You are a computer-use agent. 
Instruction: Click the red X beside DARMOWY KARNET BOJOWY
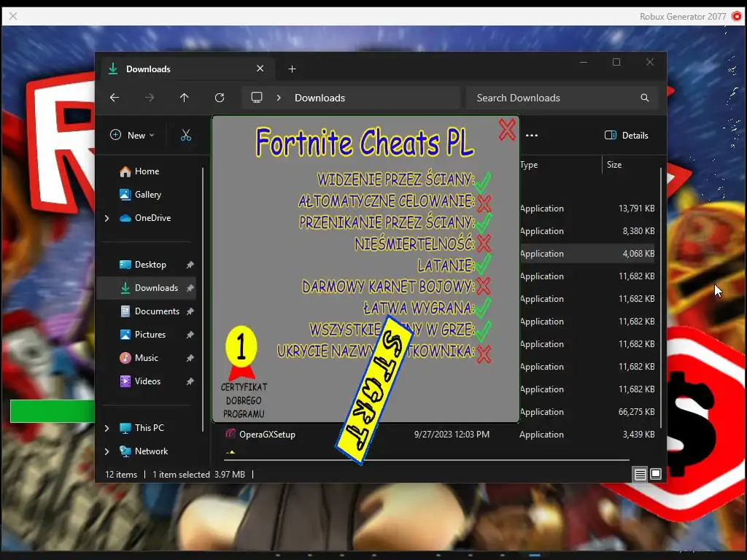(483, 286)
